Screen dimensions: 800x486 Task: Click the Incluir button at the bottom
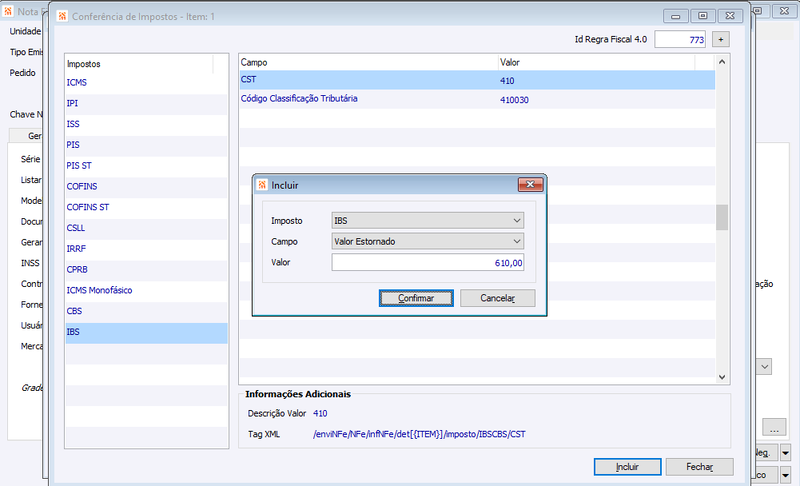628,467
